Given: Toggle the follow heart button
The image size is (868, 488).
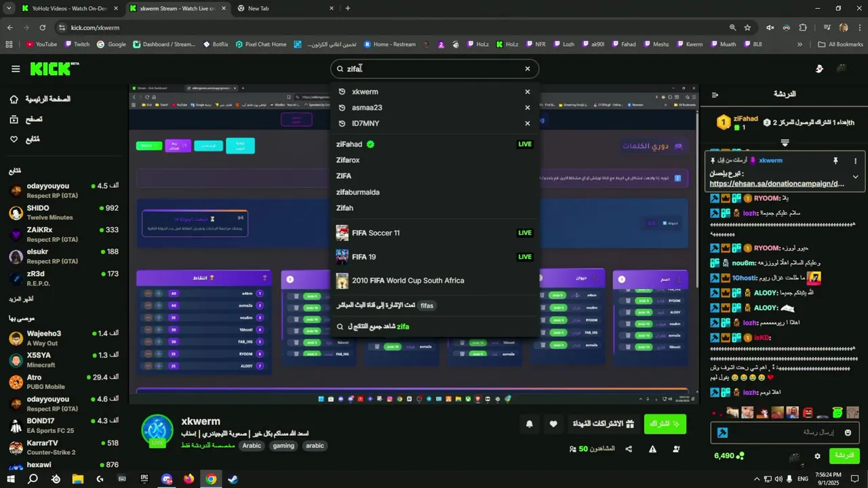Looking at the screenshot, I should tap(553, 424).
